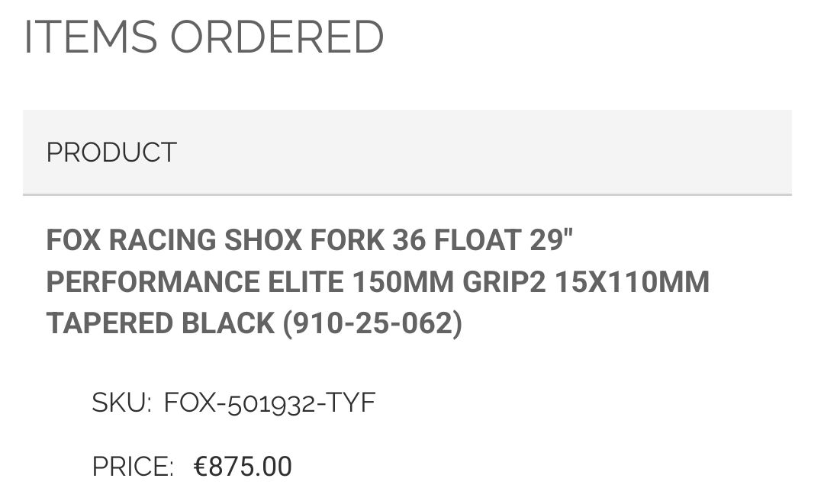Click the PRICE: label
824x504 pixels.
pos(134,467)
